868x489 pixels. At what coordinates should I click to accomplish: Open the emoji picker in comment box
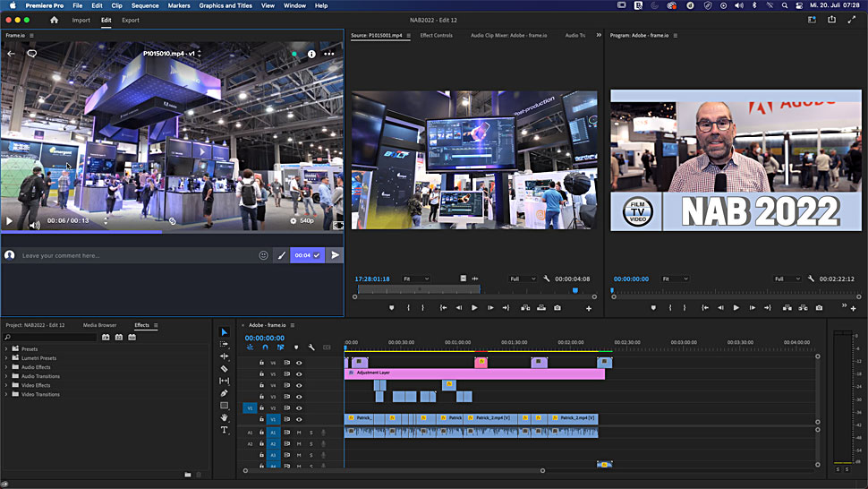tap(263, 255)
